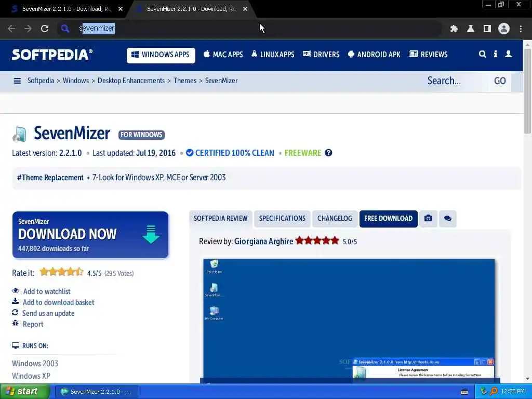Open the Softpedia user account icon
Image resolution: width=532 pixels, height=399 pixels.
point(508,54)
